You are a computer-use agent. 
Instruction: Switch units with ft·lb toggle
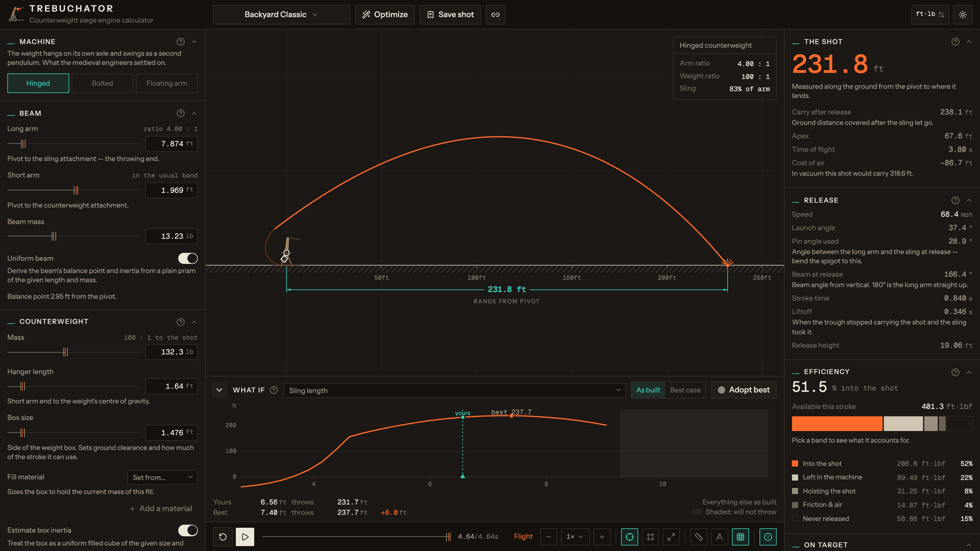930,14
